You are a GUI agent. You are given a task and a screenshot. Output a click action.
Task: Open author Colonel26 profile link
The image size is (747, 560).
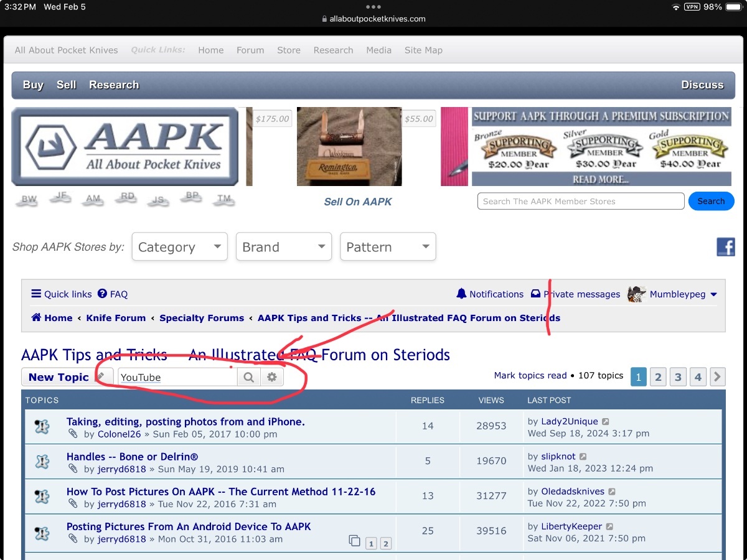point(120,434)
